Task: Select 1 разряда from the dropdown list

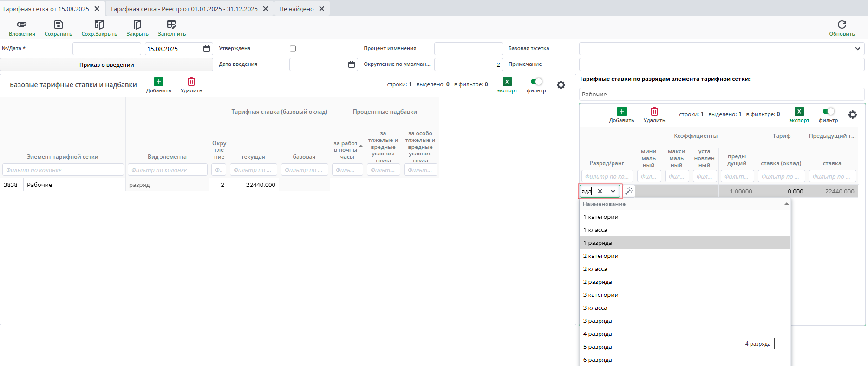Action: [x=685, y=243]
